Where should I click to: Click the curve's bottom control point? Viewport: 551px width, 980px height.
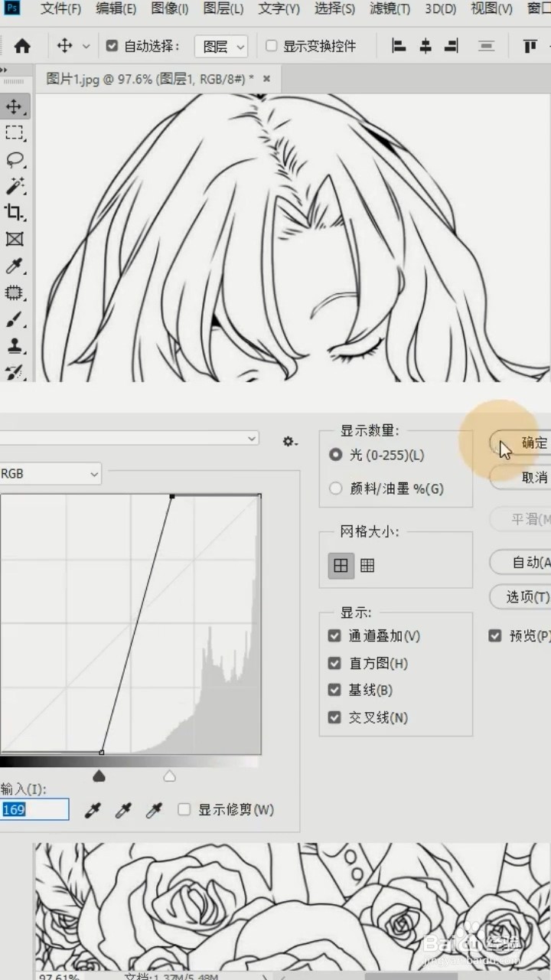coord(102,753)
